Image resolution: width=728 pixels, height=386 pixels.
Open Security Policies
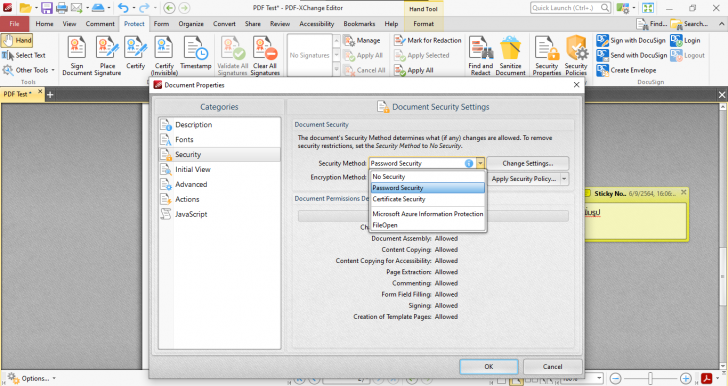576,56
